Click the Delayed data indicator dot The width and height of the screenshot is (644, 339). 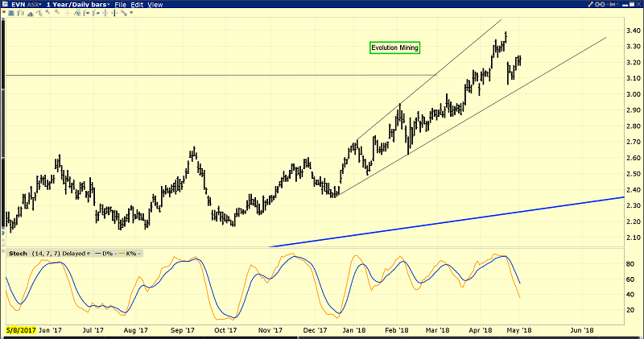point(89,254)
